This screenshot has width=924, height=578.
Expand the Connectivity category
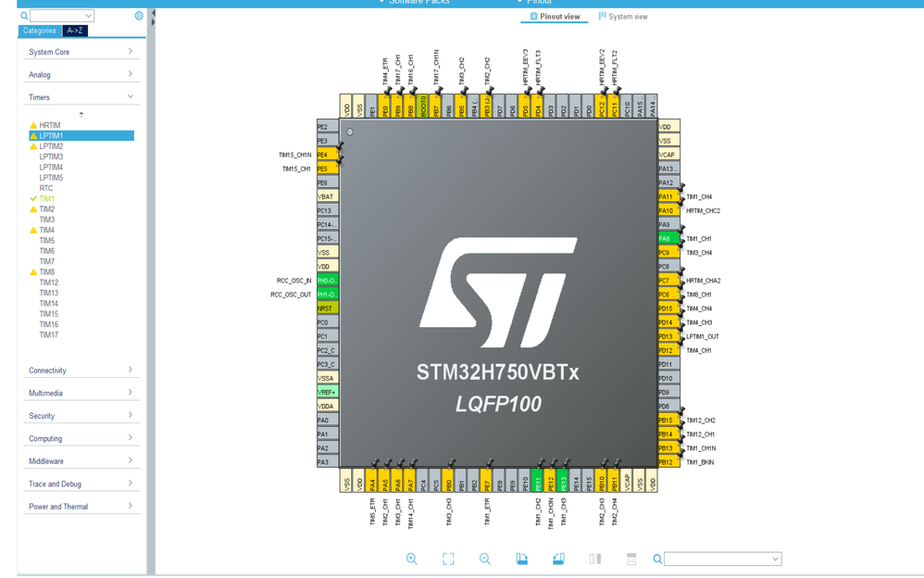(81, 371)
